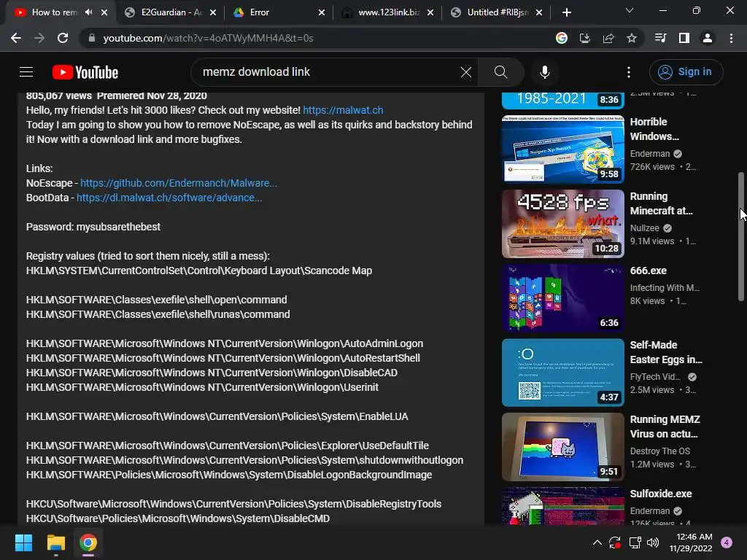The width and height of the screenshot is (747, 560).
Task: Open the YouTube hamburger guide menu
Action: click(x=26, y=72)
